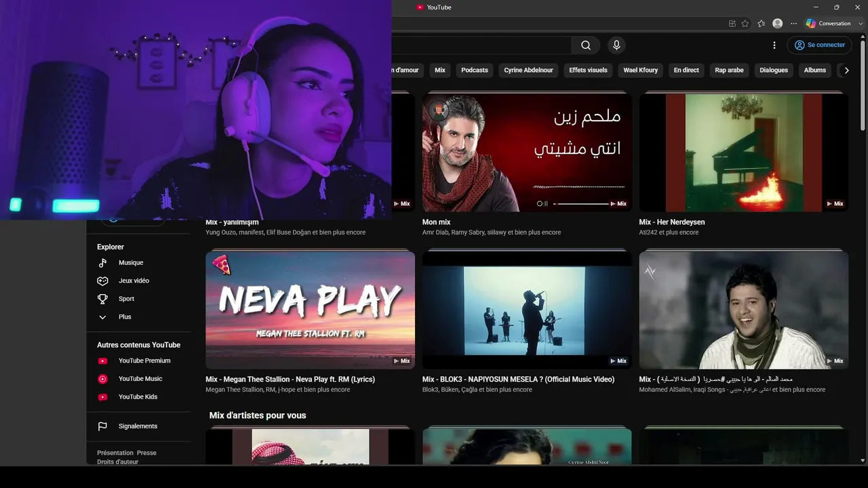Click the 'Megan Thee Stallion, RM, j-hope' line

pos(278,390)
